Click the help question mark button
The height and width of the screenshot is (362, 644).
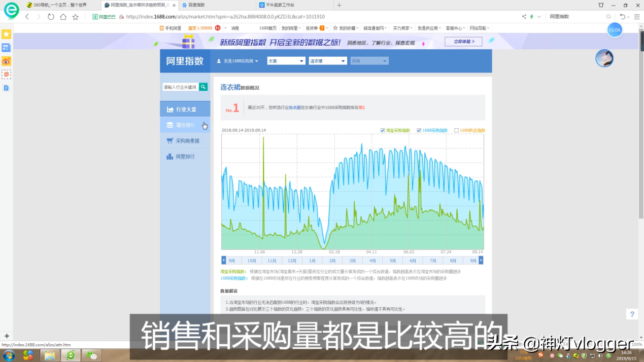click(632, 314)
